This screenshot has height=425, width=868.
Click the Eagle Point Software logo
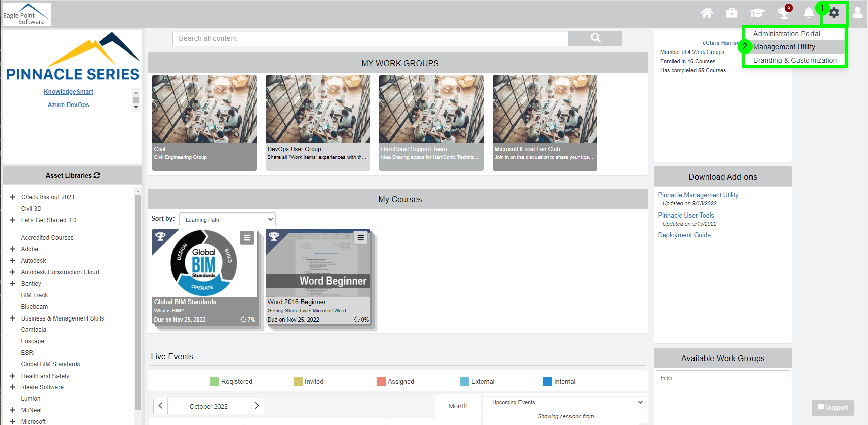pos(27,14)
